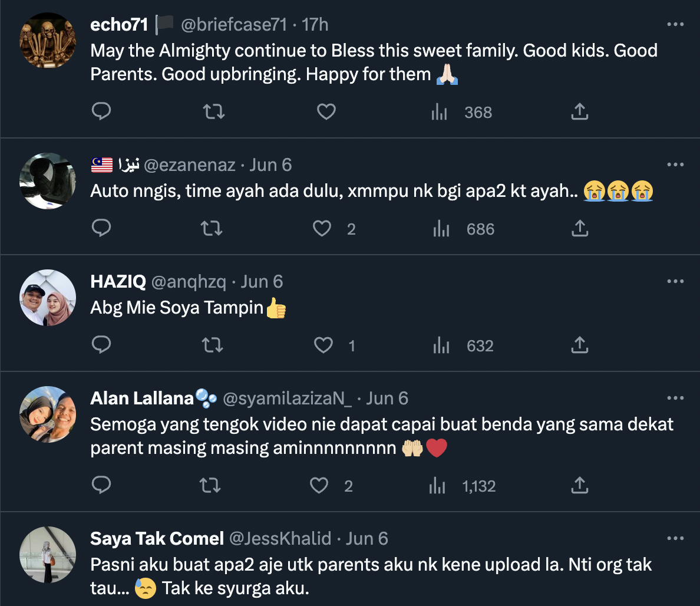
Task: Share HAZIQ's tweet
Action: coord(580,345)
